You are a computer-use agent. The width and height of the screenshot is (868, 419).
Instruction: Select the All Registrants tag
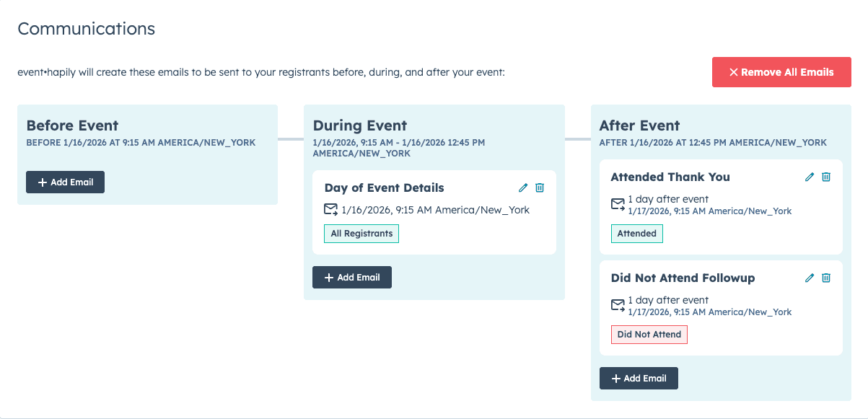pyautogui.click(x=361, y=234)
